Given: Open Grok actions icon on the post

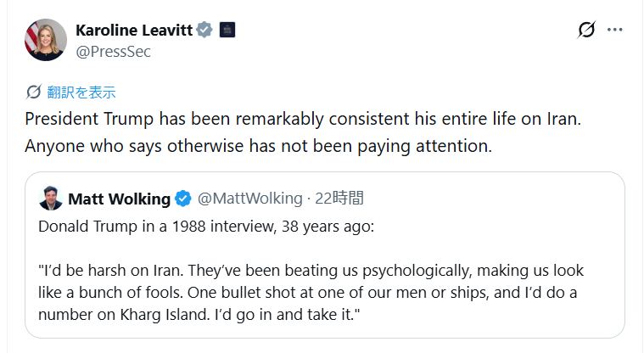Looking at the screenshot, I should point(586,31).
